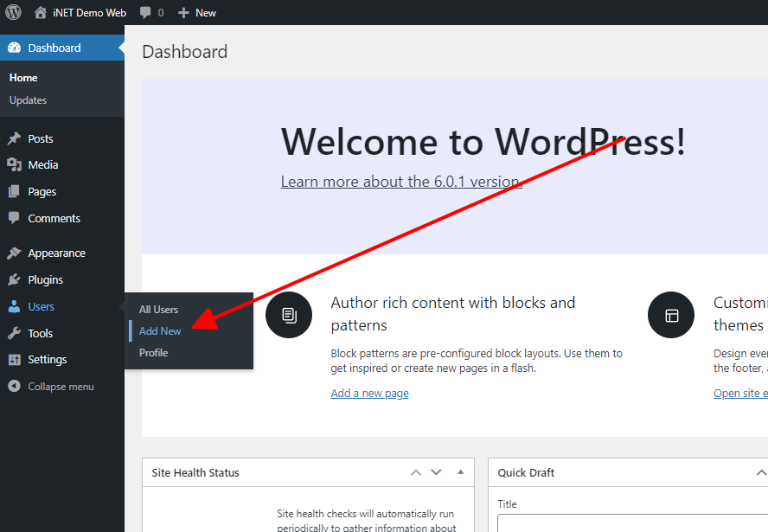Open Updates submenu item
768x532 pixels.
click(28, 100)
